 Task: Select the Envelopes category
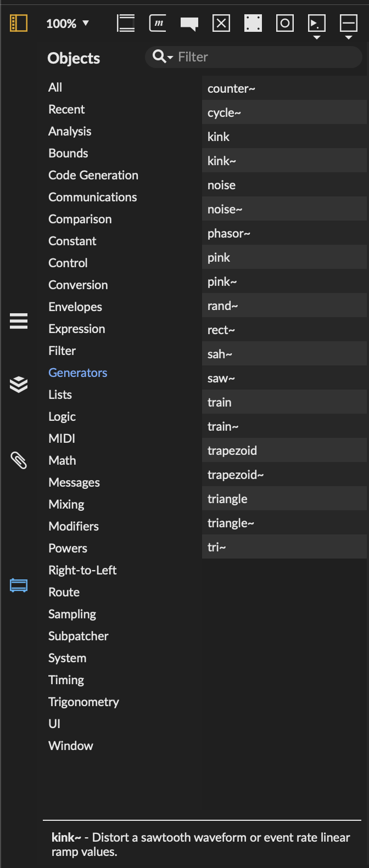point(75,307)
